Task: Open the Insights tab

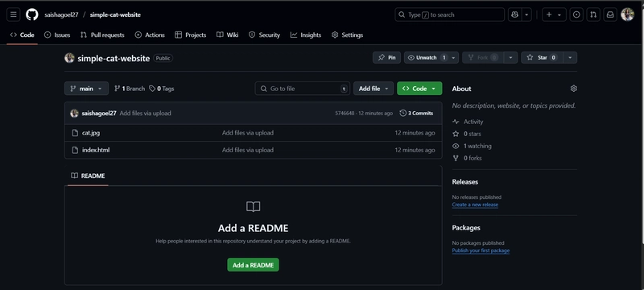Action: (x=306, y=35)
